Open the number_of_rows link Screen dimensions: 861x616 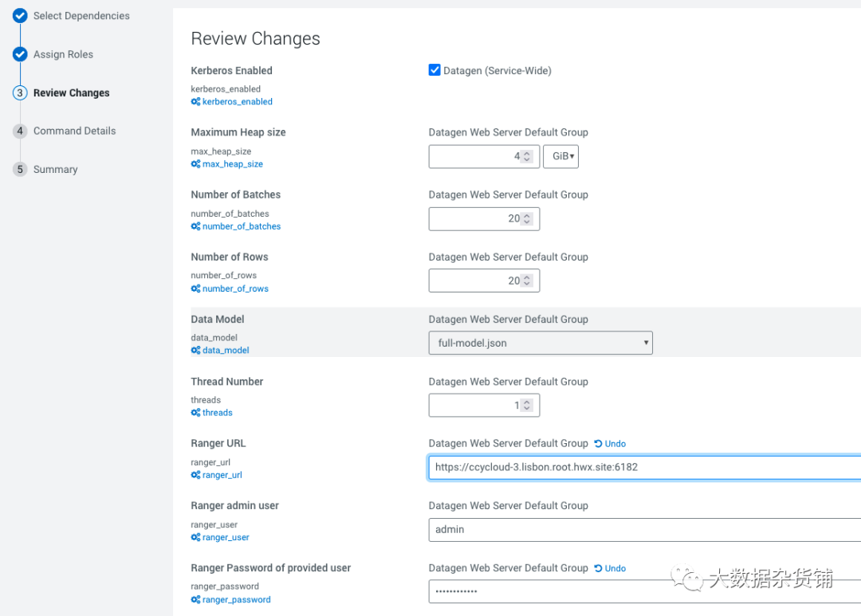[235, 288]
